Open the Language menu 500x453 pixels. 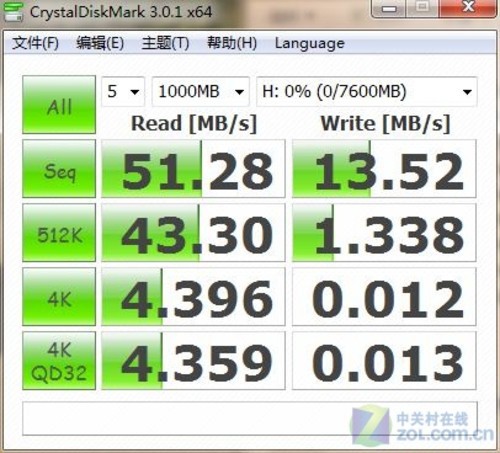point(310,43)
